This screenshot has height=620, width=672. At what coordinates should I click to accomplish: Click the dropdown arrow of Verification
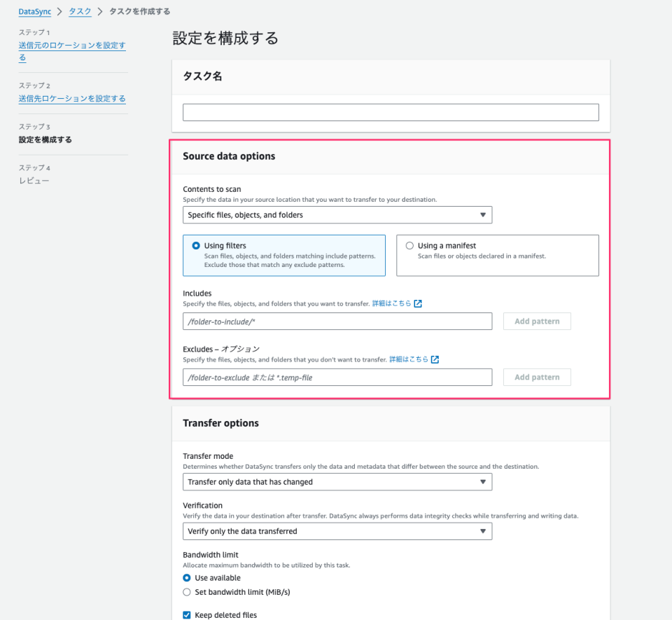pos(483,531)
